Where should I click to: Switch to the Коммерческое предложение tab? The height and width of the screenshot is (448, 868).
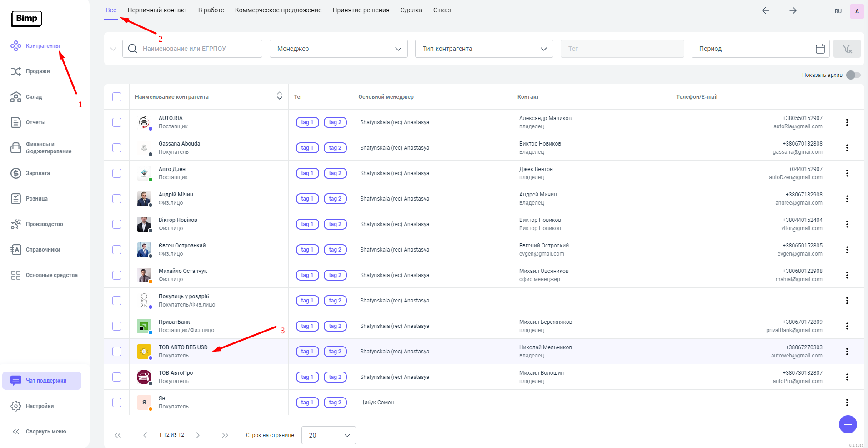click(x=278, y=10)
